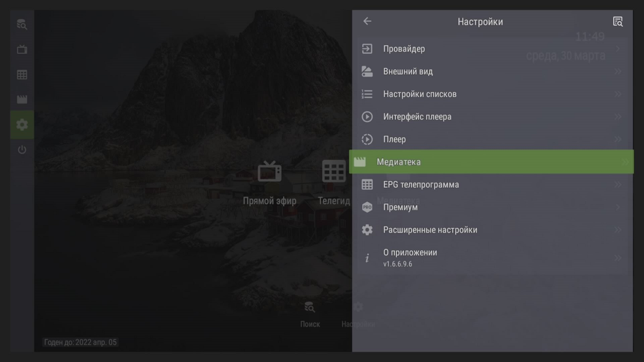The image size is (644, 362).
Task: Open live TV icon in left sidebar
Action: coord(22,50)
